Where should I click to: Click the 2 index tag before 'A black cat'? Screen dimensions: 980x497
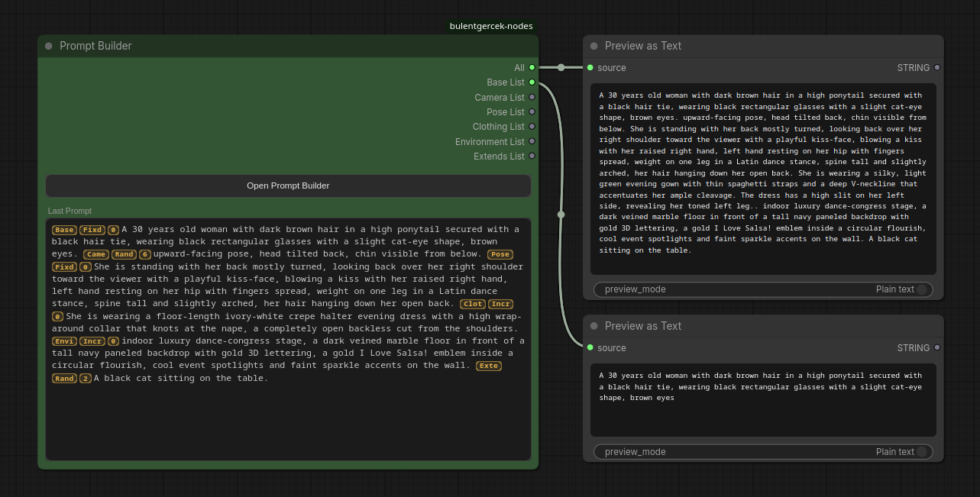click(86, 379)
